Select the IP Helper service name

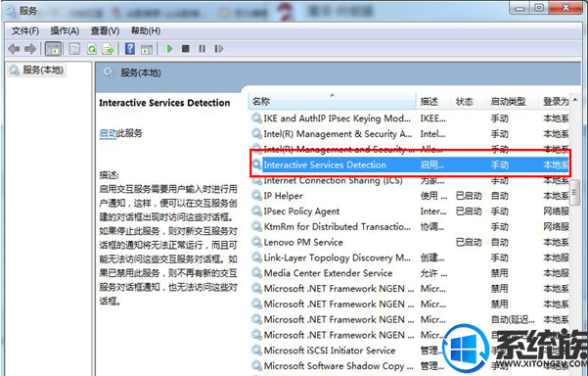283,196
